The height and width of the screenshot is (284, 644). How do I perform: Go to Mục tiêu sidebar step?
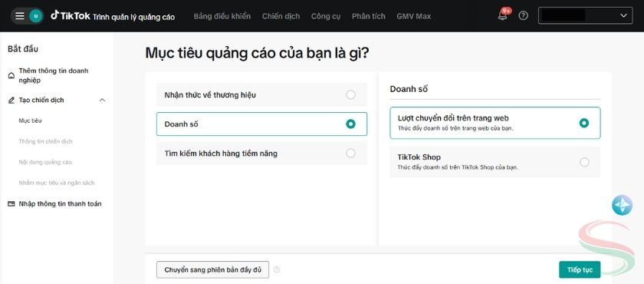(x=30, y=121)
